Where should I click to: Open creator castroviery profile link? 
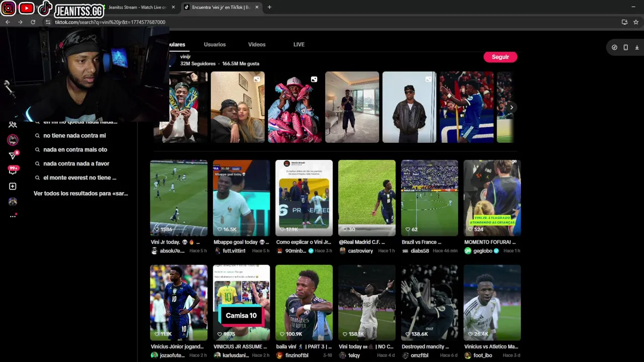click(x=360, y=251)
